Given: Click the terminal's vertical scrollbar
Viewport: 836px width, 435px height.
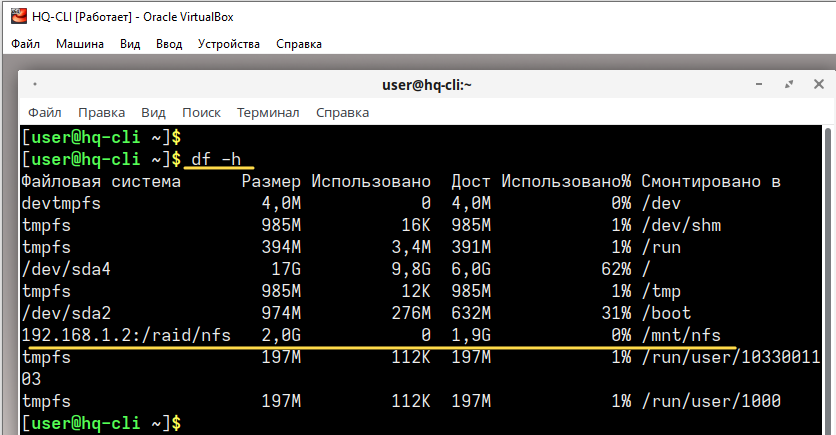Looking at the screenshot, I should 828,280.
